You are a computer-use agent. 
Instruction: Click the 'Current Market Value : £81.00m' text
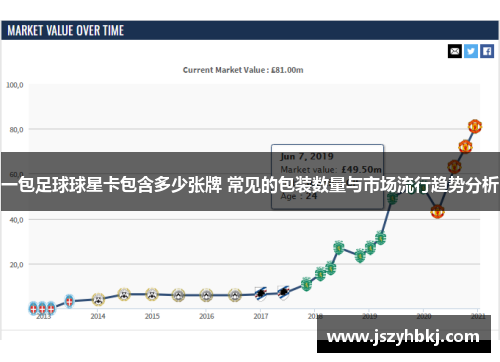(243, 70)
